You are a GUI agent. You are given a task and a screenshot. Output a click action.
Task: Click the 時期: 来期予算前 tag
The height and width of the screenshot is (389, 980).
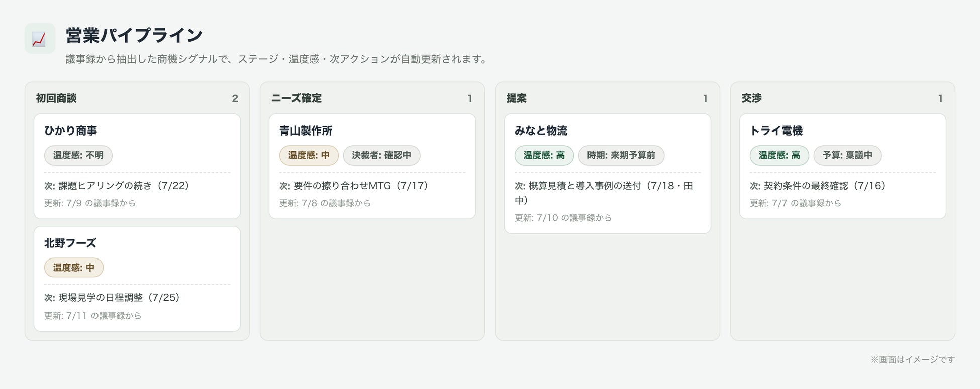621,155
